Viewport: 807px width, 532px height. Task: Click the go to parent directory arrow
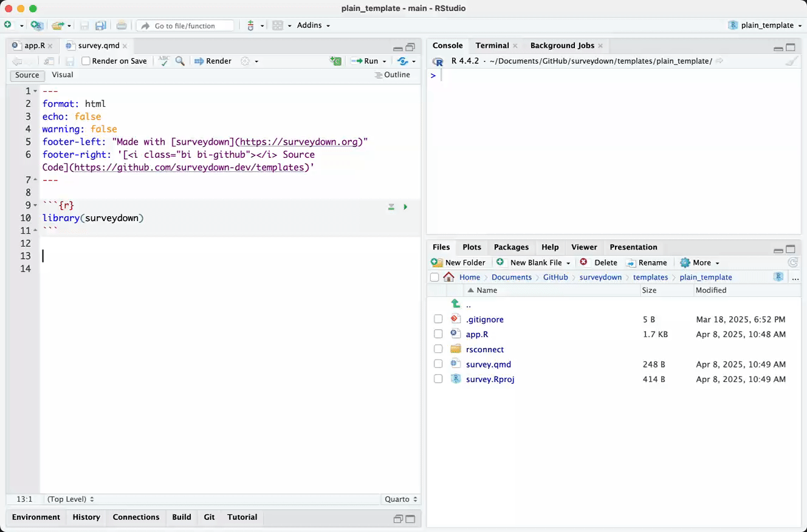[456, 304]
